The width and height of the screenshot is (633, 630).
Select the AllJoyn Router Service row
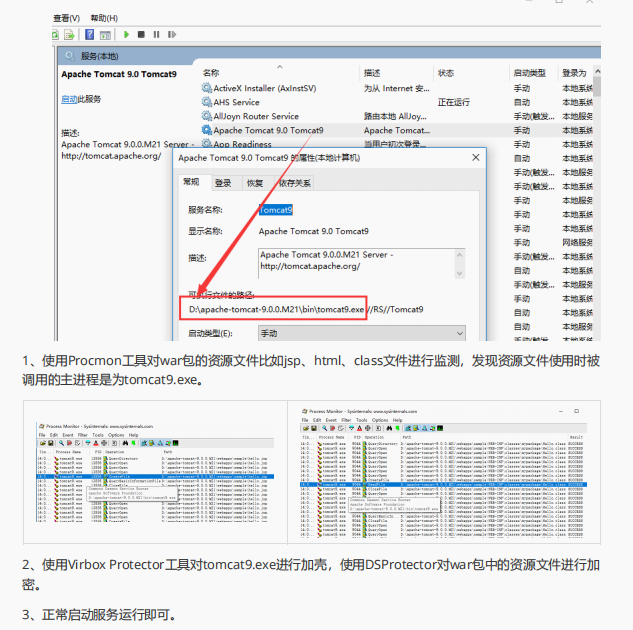click(x=397, y=116)
